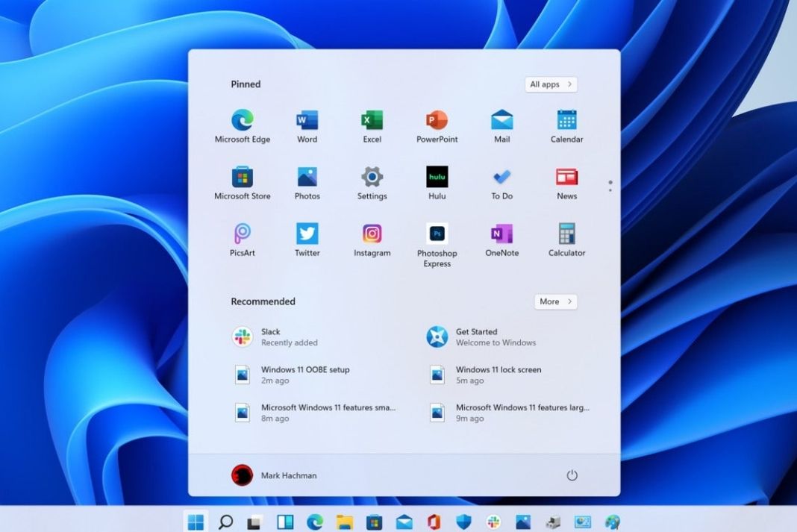Click the power button icon
The width and height of the screenshot is (797, 532).
pyautogui.click(x=572, y=475)
